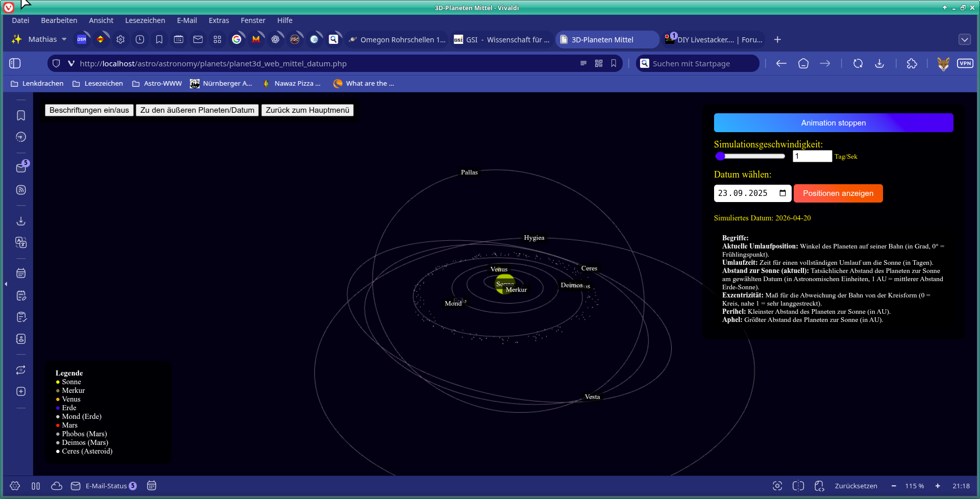Open the Bearbeiten menu

tap(59, 20)
